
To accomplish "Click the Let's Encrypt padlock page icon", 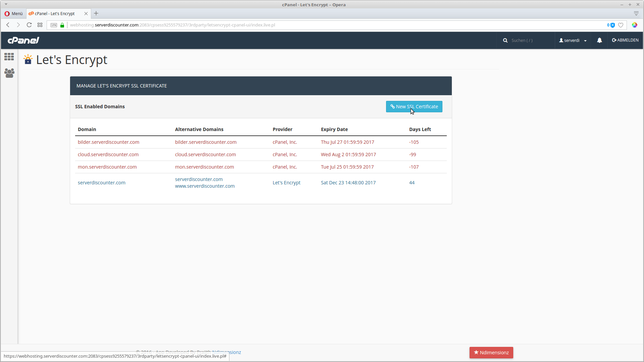I will (28, 59).
